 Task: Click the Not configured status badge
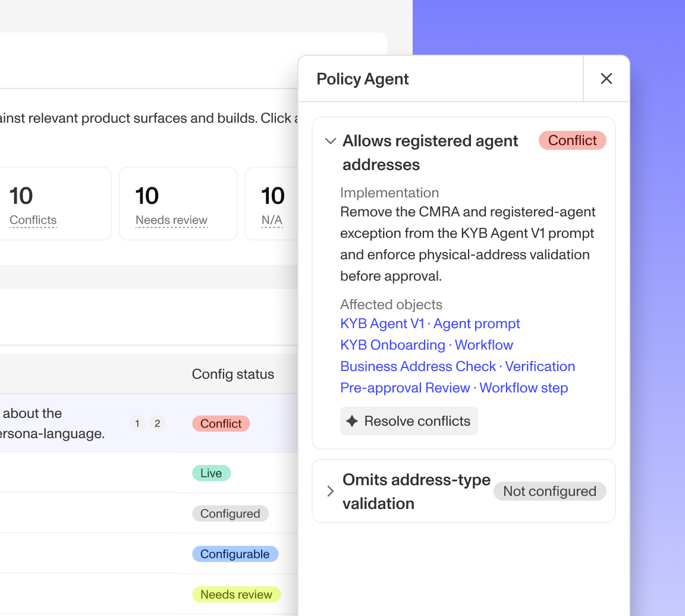[549, 492]
